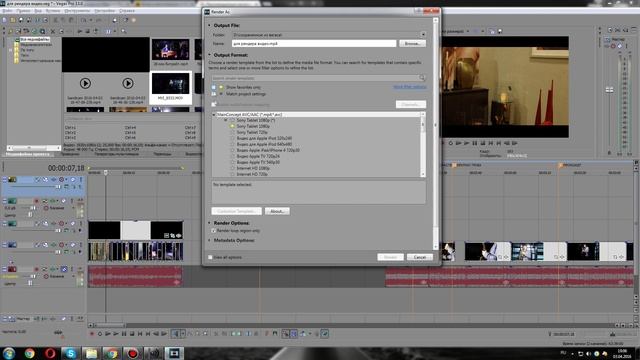Pause playback on the timeline transport bar
640x360 pixels.
pos(124,334)
